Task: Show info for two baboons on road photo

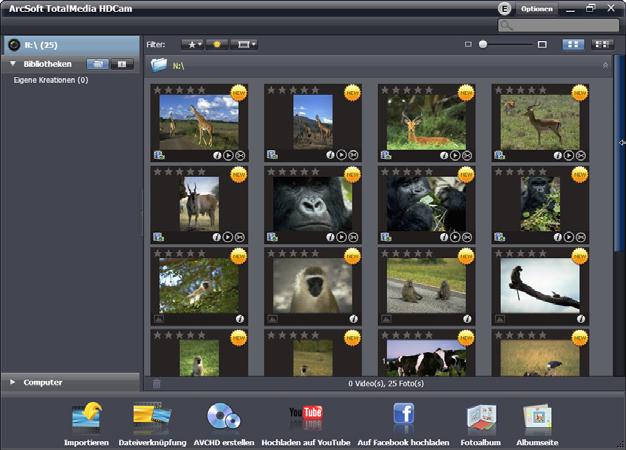Action: pyautogui.click(x=467, y=319)
